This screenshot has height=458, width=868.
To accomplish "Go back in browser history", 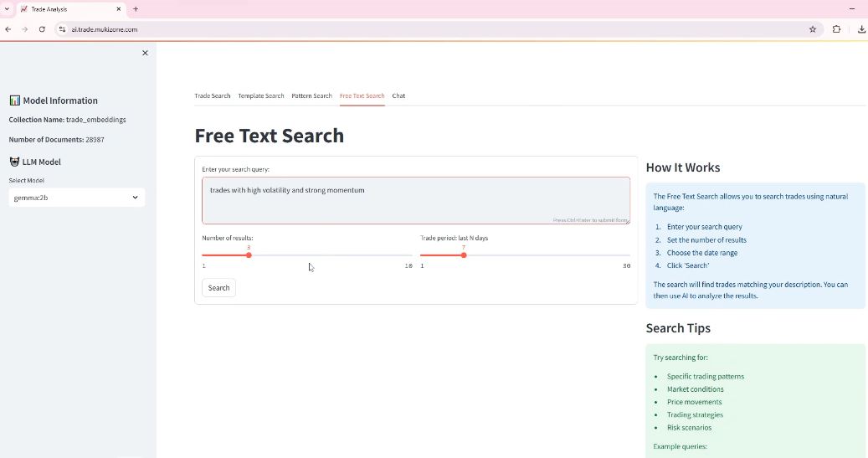I will tap(8, 29).
